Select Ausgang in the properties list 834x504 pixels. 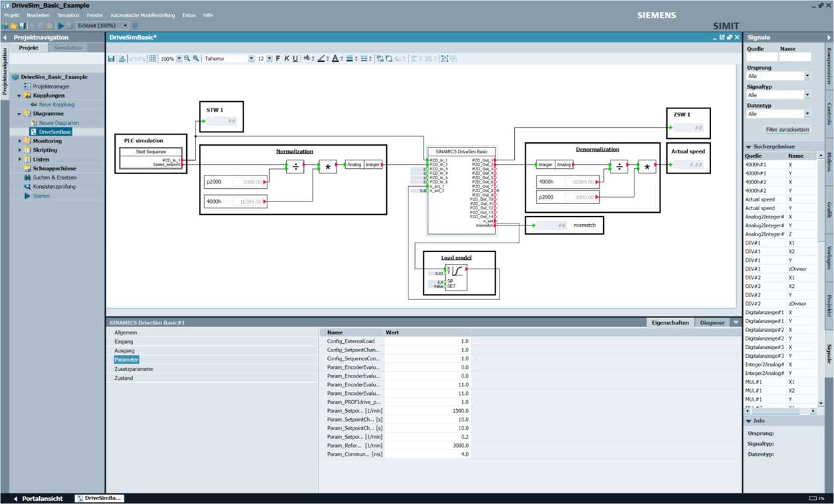point(124,350)
